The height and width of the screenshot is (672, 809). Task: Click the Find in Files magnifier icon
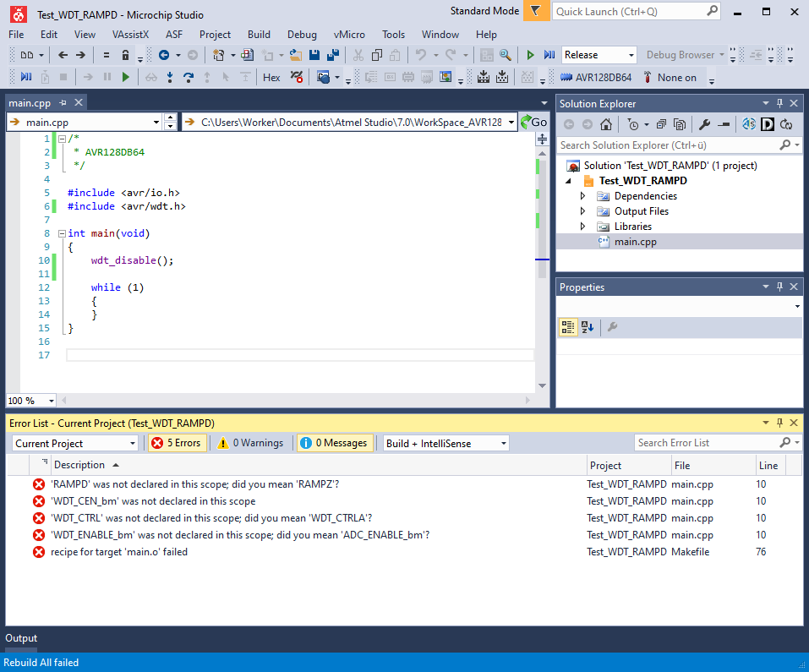pos(506,55)
